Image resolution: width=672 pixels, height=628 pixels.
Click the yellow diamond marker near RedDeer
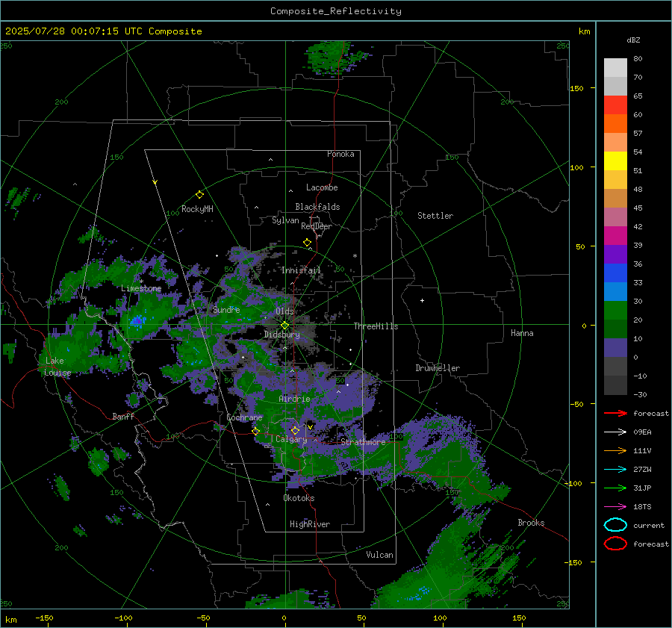coord(308,243)
